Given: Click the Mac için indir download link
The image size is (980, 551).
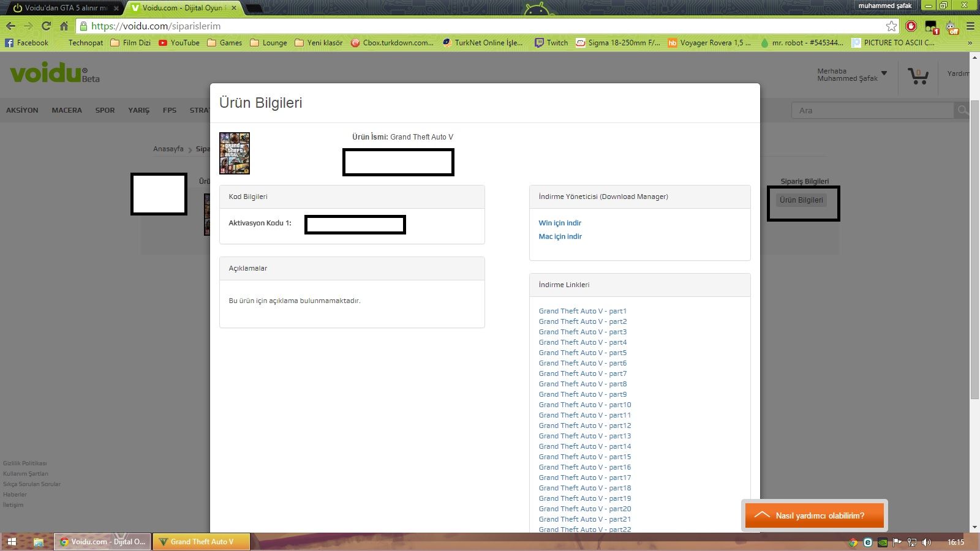Looking at the screenshot, I should click(x=560, y=236).
